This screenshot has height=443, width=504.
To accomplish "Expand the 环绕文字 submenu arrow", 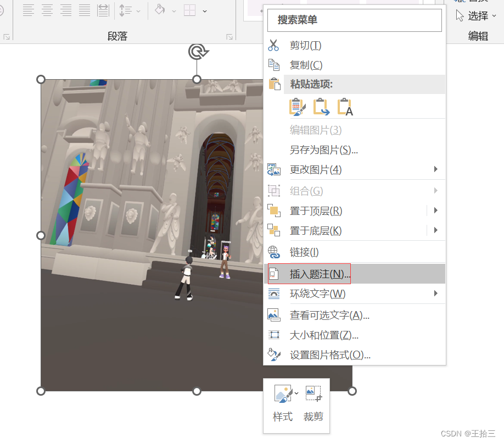I will 435,293.
